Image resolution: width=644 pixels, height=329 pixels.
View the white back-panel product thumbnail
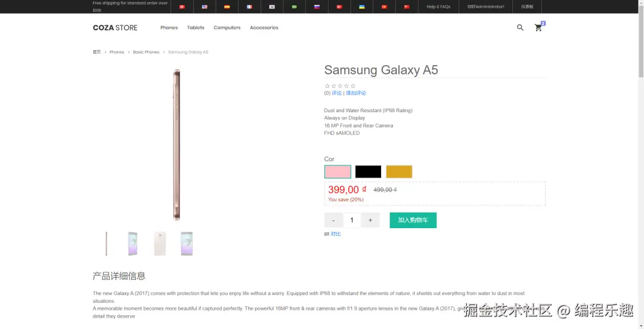click(160, 244)
